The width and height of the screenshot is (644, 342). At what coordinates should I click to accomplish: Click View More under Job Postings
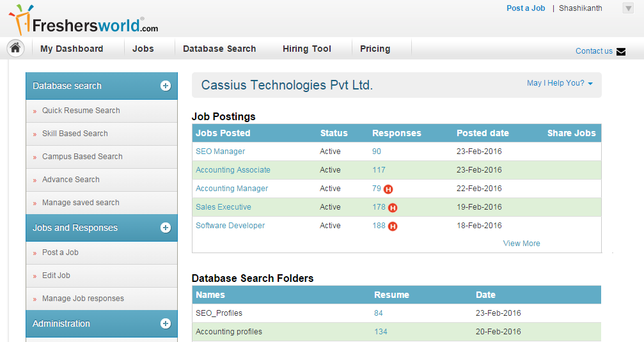pyautogui.click(x=521, y=244)
